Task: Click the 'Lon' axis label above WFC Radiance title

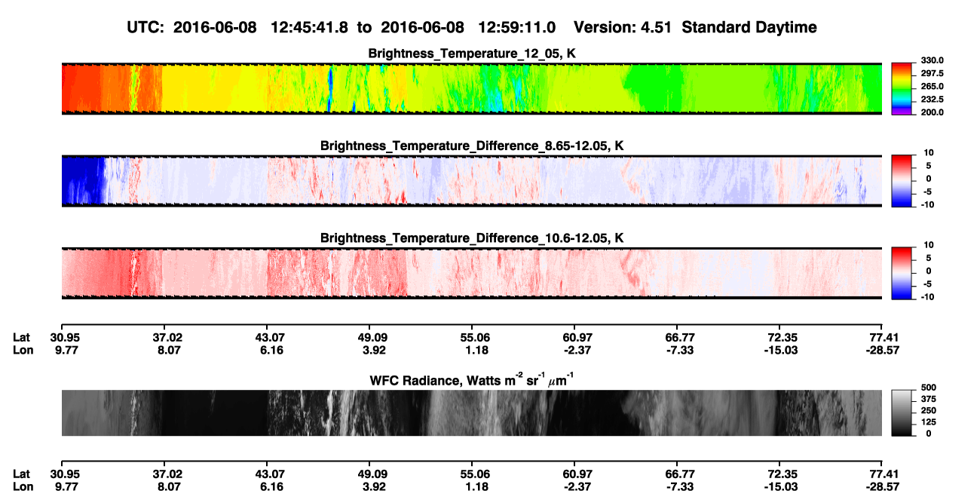Action: [x=22, y=350]
